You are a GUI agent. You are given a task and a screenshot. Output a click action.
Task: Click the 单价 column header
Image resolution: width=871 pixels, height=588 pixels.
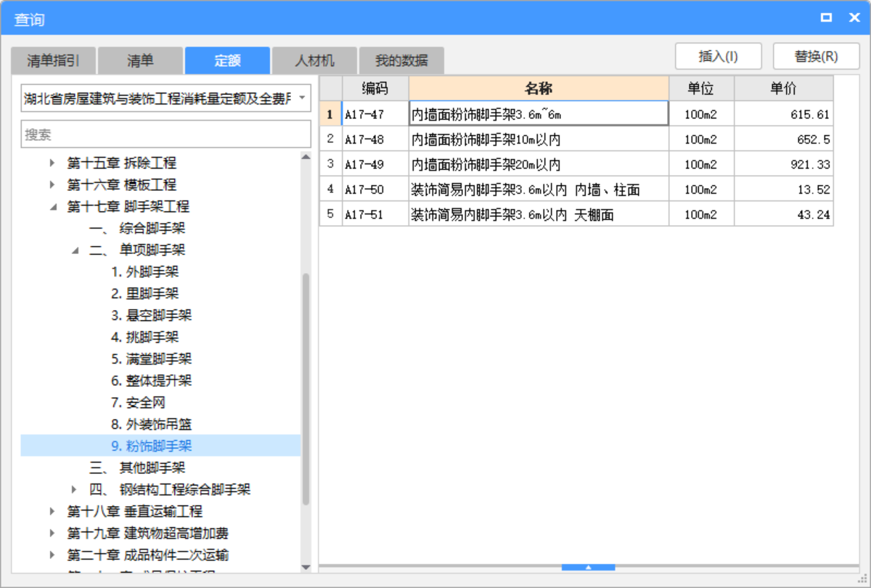[783, 89]
